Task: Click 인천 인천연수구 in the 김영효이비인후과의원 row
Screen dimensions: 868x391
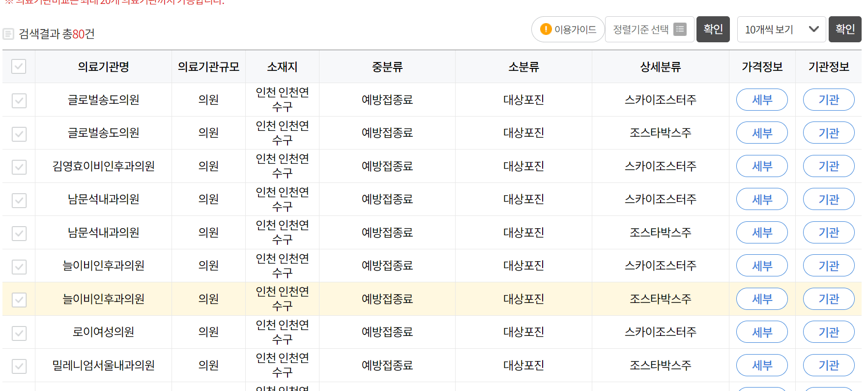Action: [x=282, y=166]
